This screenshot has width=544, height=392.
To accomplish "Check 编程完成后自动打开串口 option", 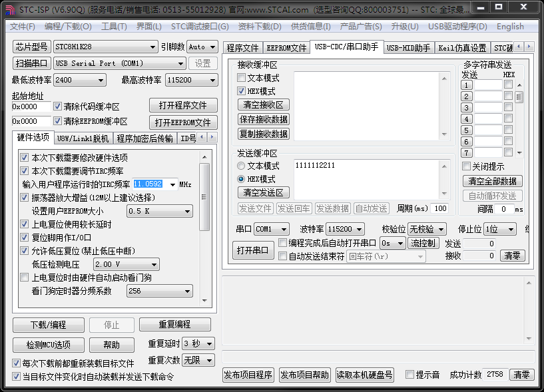I will click(282, 244).
